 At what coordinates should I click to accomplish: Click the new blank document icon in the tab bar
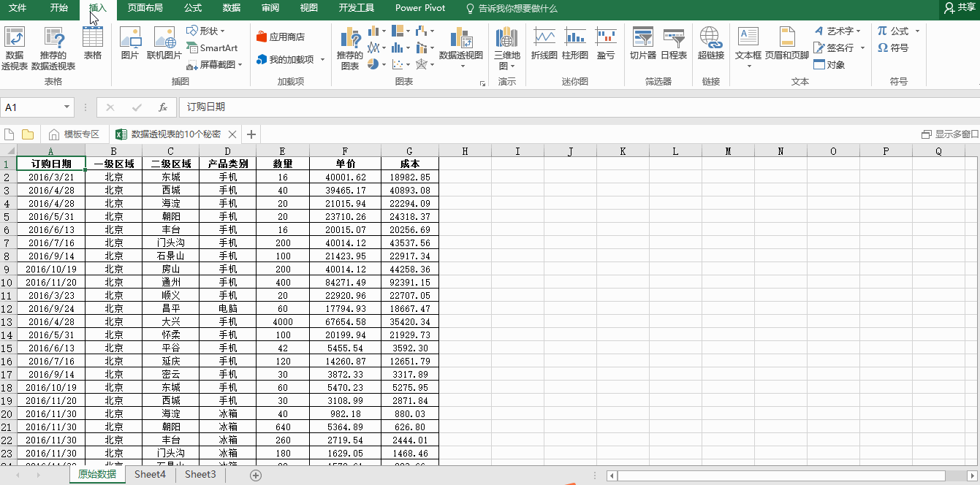click(x=10, y=134)
